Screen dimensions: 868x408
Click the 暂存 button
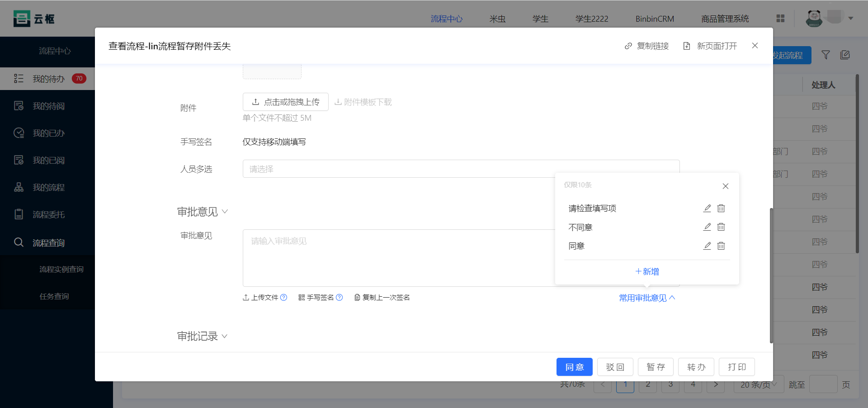(656, 367)
